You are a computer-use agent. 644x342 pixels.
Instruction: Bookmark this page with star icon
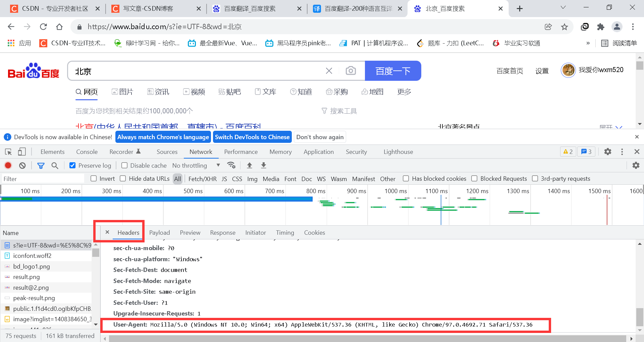tap(565, 27)
